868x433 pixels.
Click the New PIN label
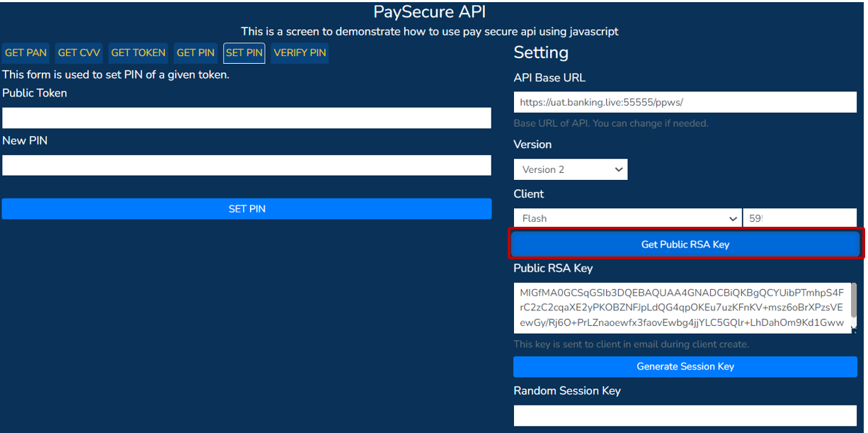point(25,140)
